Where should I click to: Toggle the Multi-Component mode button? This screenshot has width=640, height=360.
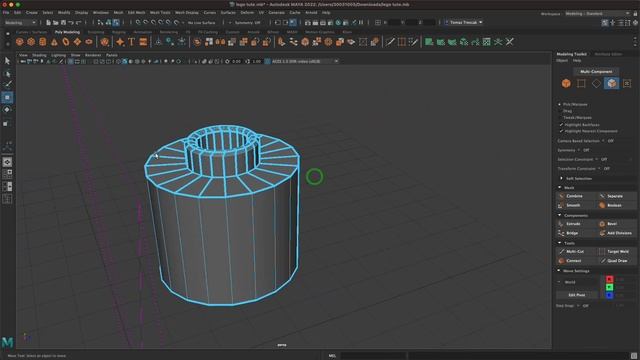tap(596, 71)
